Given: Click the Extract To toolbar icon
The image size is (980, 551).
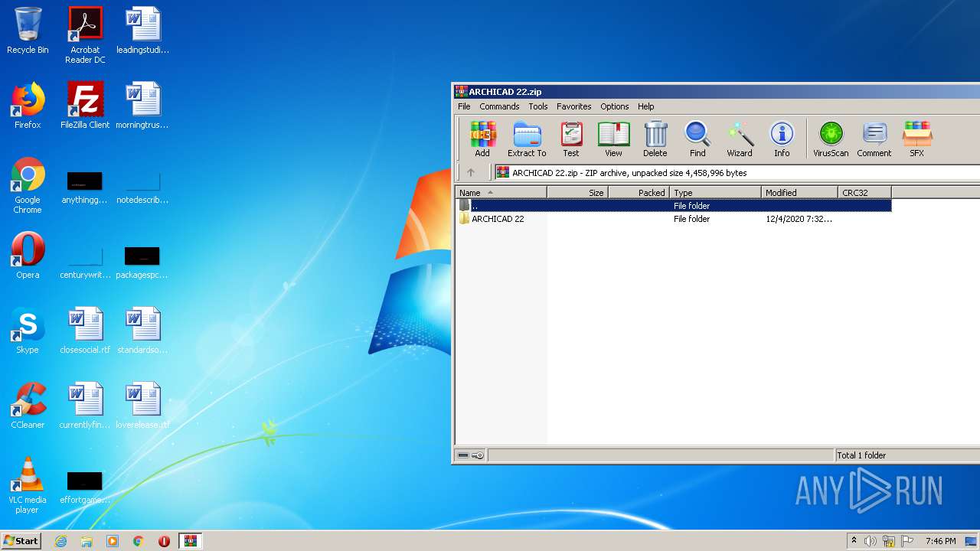Looking at the screenshot, I should (x=527, y=139).
